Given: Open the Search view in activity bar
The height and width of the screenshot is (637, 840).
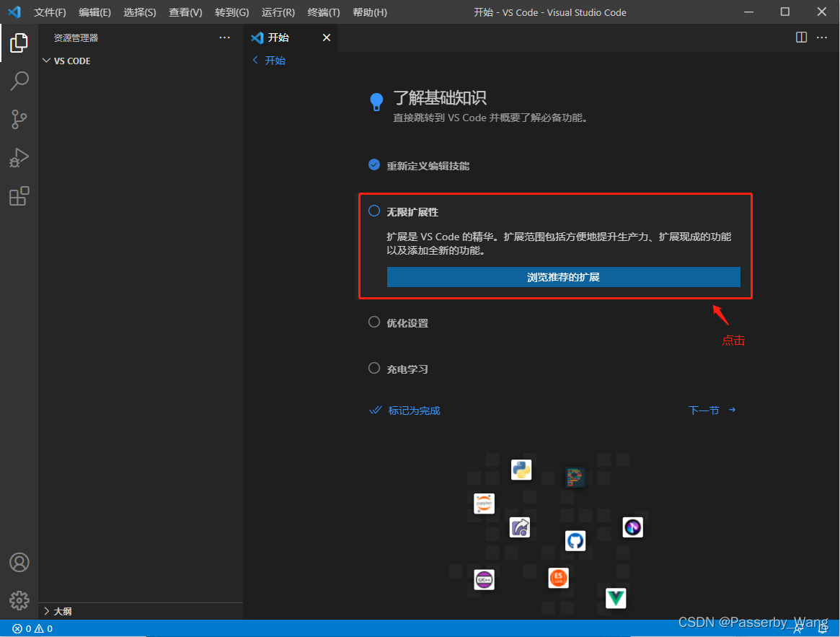Looking at the screenshot, I should (19, 81).
